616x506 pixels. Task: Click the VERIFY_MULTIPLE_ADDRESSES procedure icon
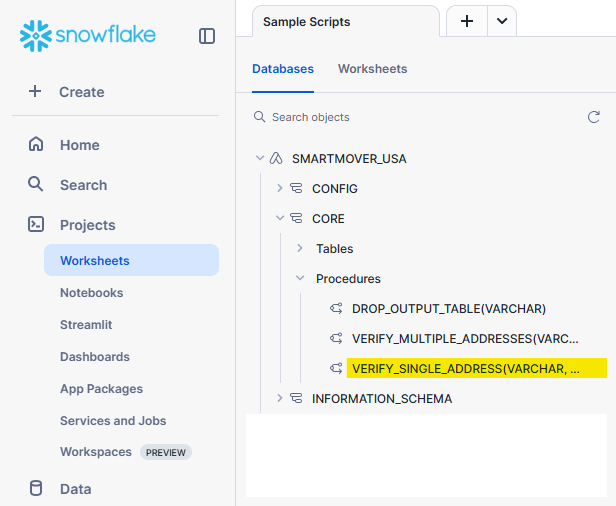pyautogui.click(x=336, y=338)
